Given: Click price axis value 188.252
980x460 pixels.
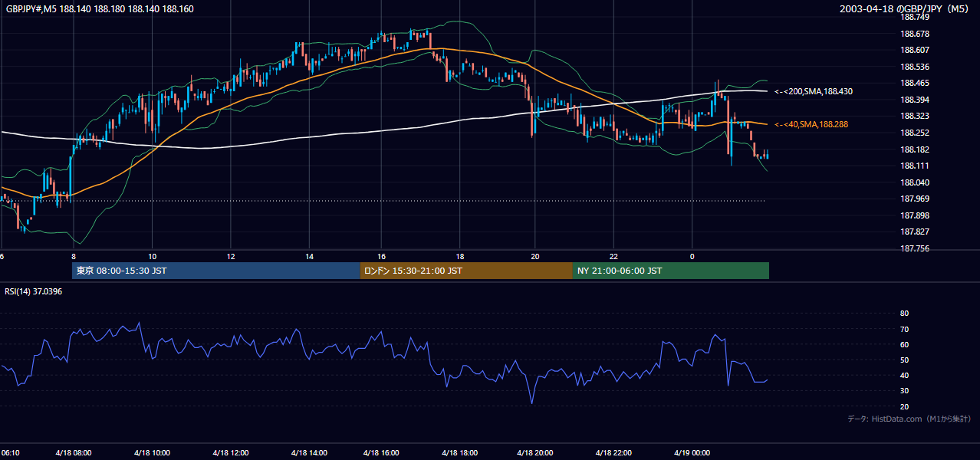Looking at the screenshot, I should pyautogui.click(x=914, y=133).
